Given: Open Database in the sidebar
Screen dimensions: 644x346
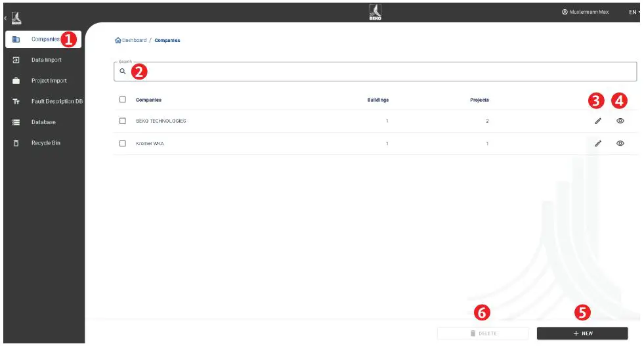Looking at the screenshot, I should [x=43, y=122].
